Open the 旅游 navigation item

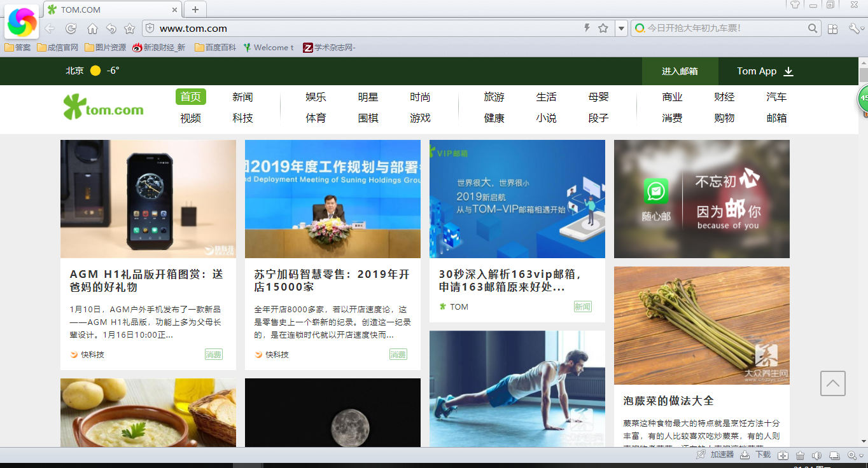point(494,97)
